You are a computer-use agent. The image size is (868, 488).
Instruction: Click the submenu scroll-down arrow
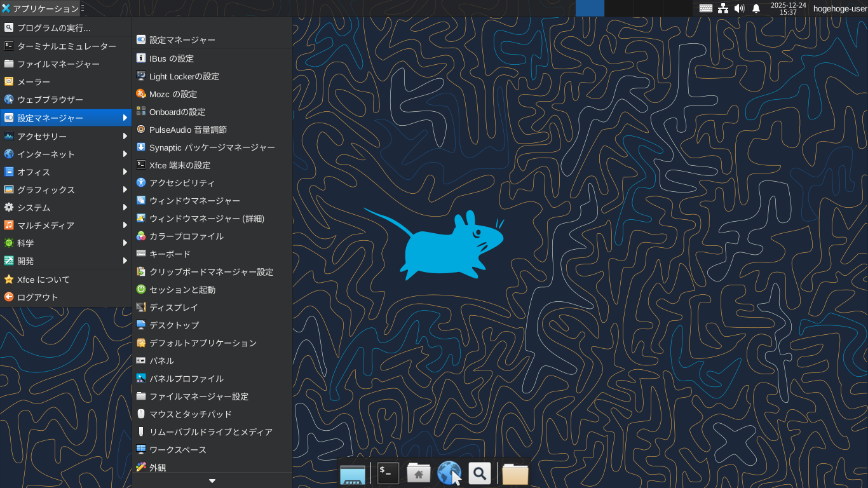pyautogui.click(x=212, y=481)
